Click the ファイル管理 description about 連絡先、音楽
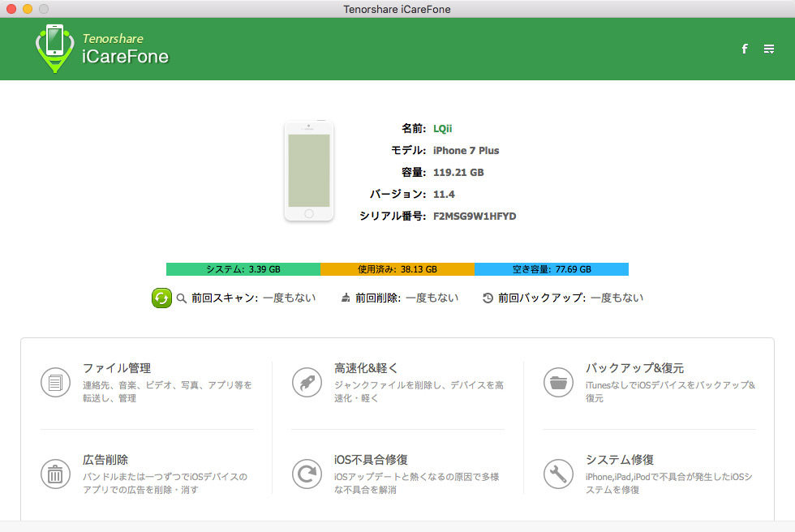This screenshot has width=795, height=532. coord(167,392)
